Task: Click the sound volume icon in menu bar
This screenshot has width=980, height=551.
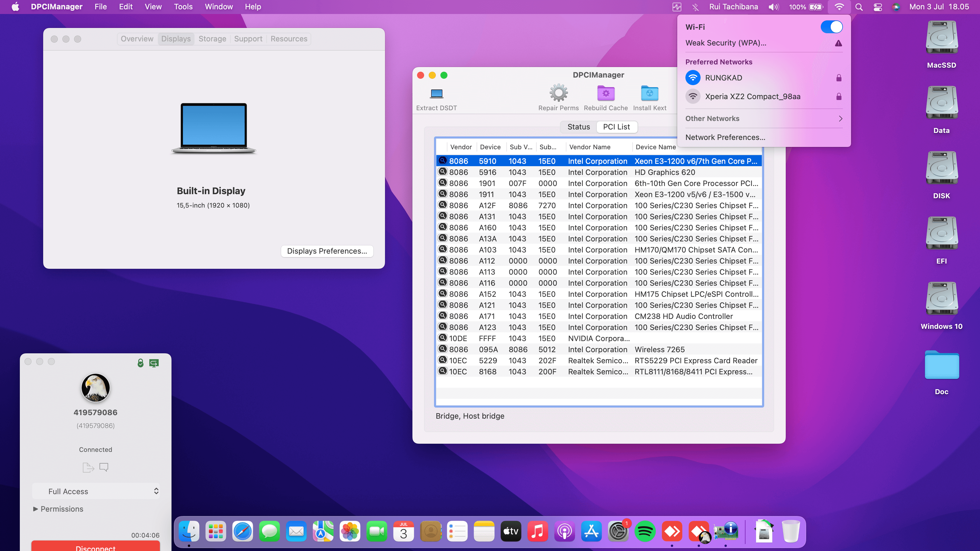Action: click(774, 7)
